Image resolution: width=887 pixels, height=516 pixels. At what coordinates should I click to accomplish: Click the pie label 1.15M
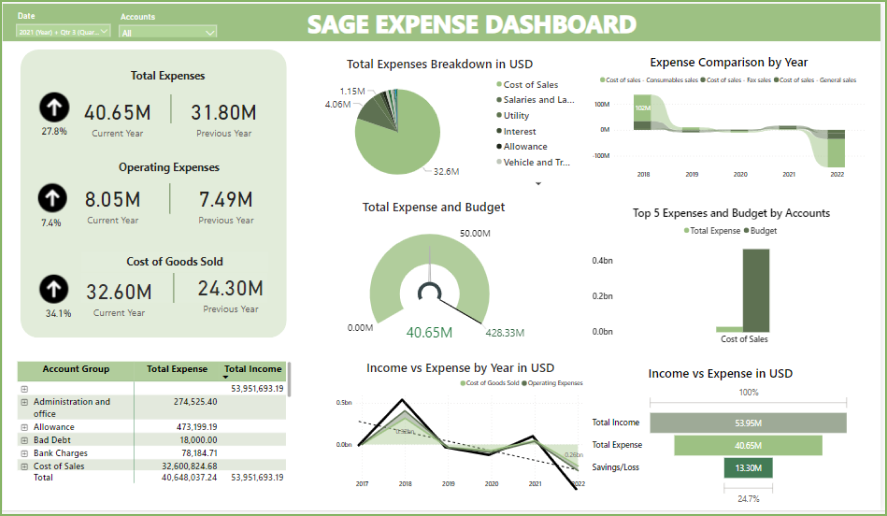352,91
